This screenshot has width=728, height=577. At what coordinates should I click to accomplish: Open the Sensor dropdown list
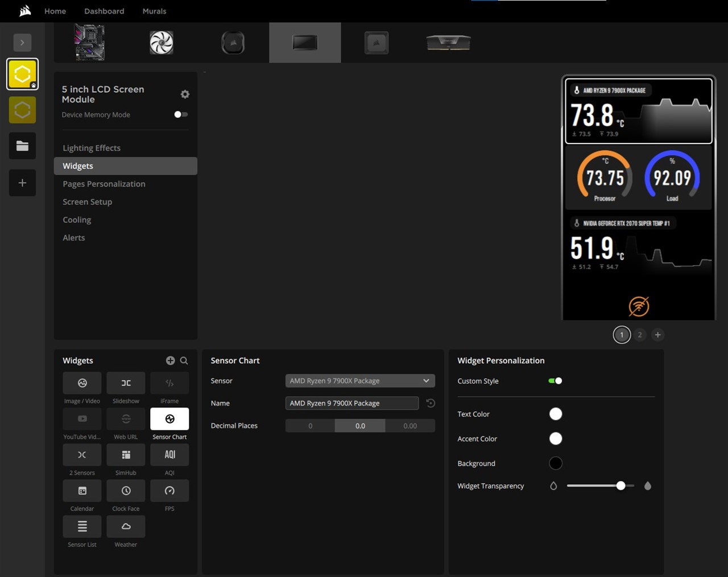[x=360, y=381]
